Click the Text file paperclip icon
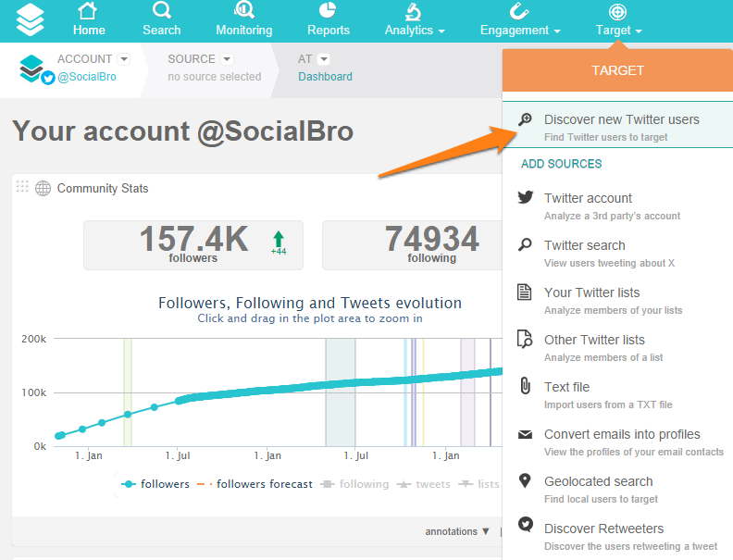This screenshot has height=560, width=733. pyautogui.click(x=526, y=386)
